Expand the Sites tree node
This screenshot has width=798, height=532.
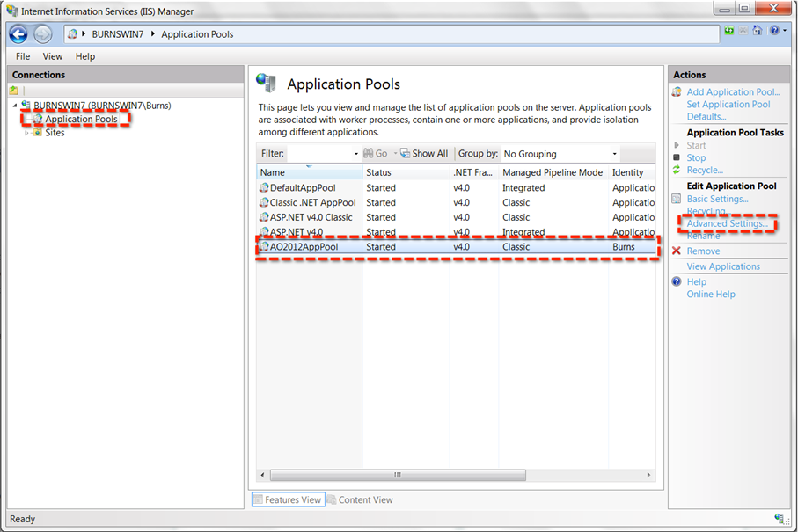[26, 133]
